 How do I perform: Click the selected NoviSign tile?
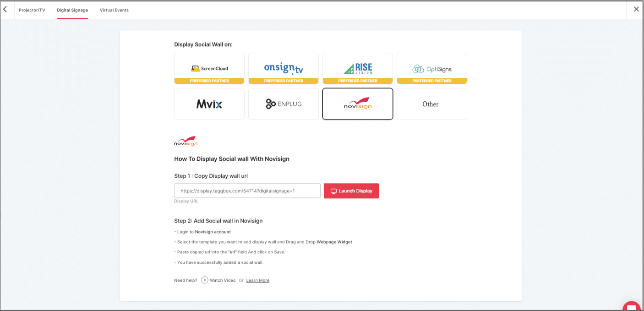click(358, 104)
